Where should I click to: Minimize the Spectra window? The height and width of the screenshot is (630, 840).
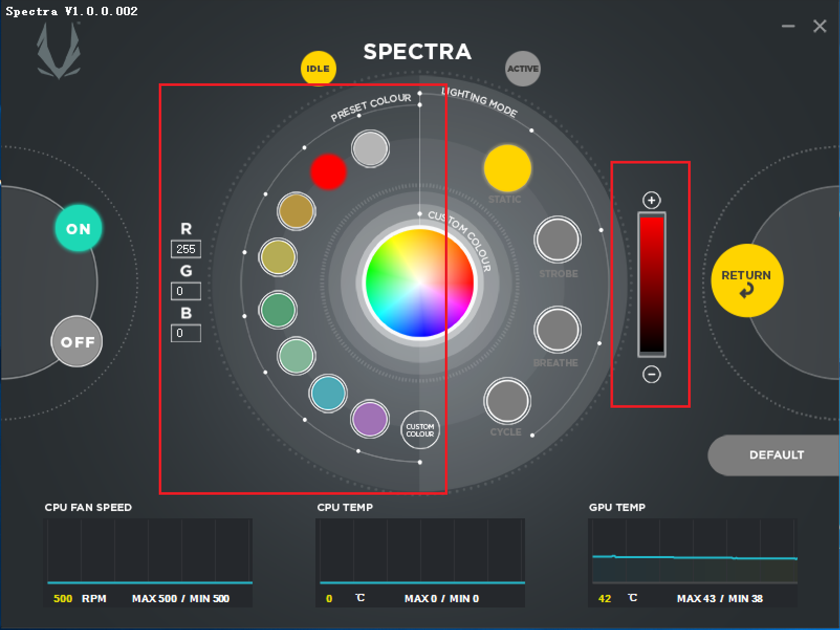coord(788,26)
